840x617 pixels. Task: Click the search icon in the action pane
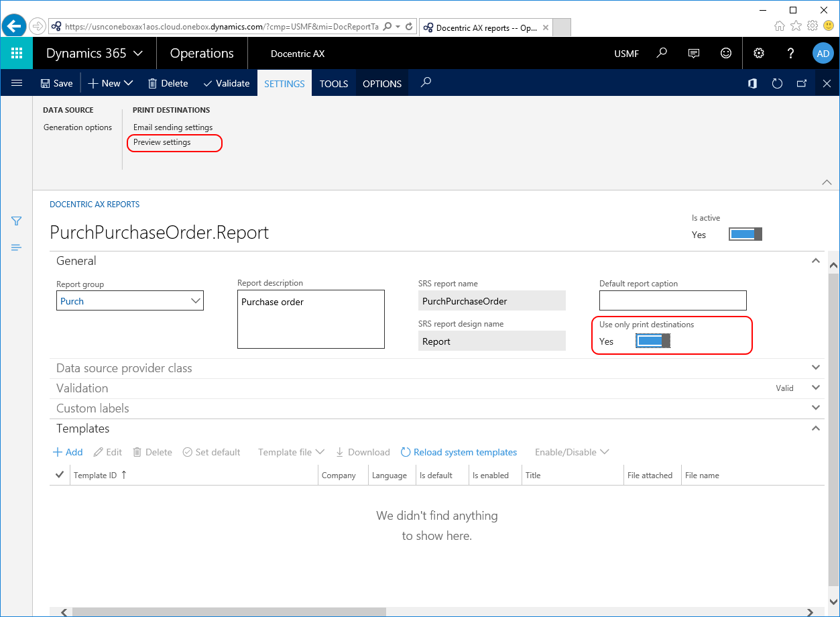pyautogui.click(x=426, y=82)
